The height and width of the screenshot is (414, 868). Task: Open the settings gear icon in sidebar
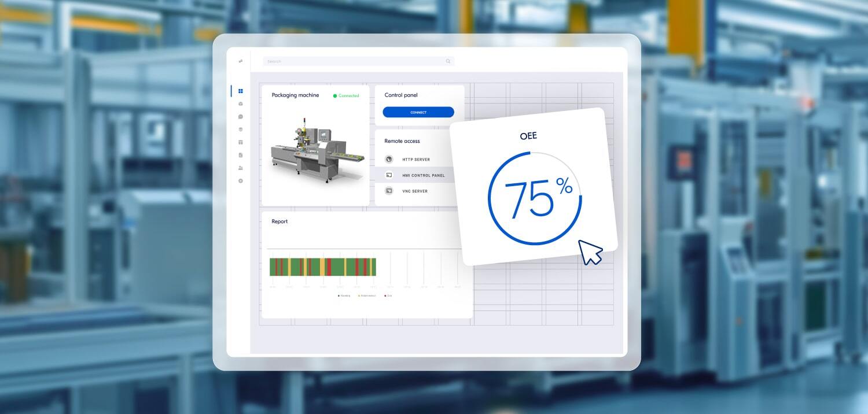241,181
